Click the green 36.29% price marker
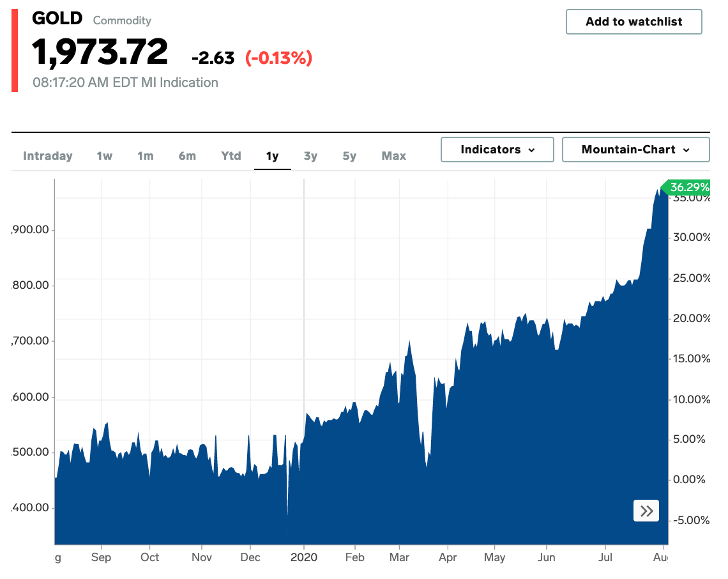The height and width of the screenshot is (579, 728). click(x=685, y=187)
